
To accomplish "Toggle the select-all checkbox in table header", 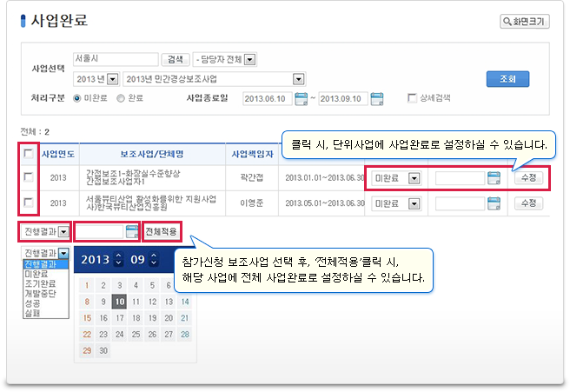I will click(x=29, y=154).
